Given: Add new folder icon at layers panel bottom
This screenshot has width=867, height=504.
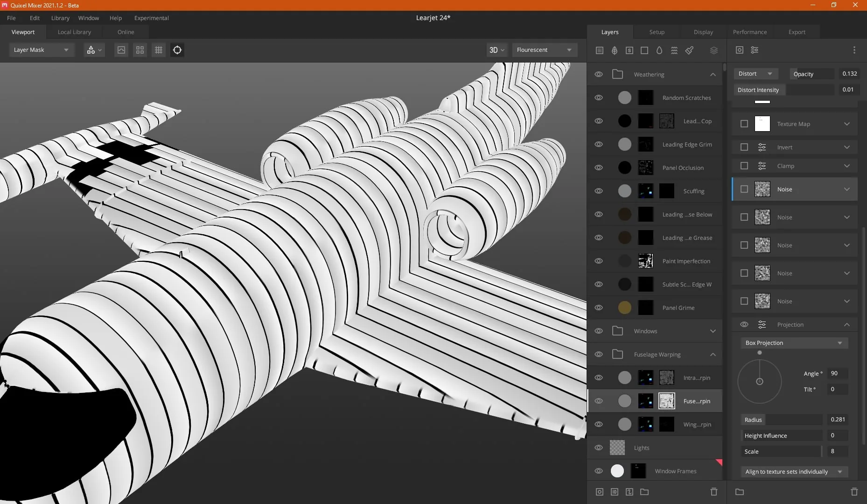Looking at the screenshot, I should coord(644,492).
